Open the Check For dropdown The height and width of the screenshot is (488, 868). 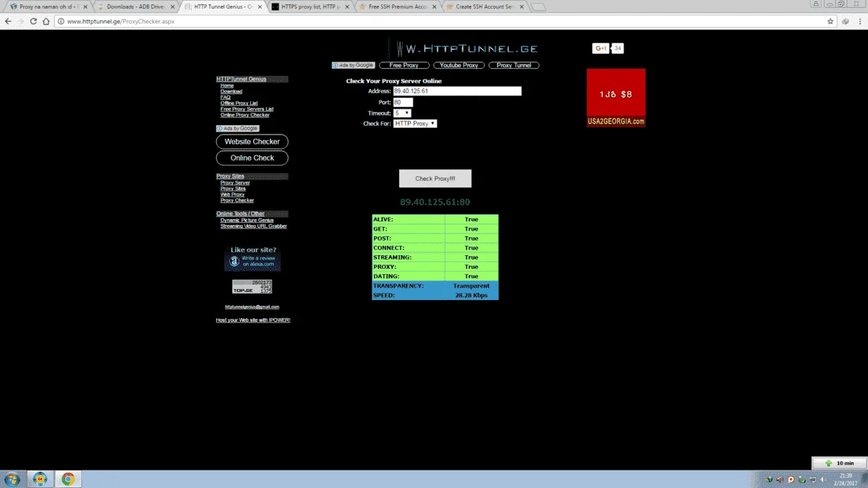[x=415, y=124]
